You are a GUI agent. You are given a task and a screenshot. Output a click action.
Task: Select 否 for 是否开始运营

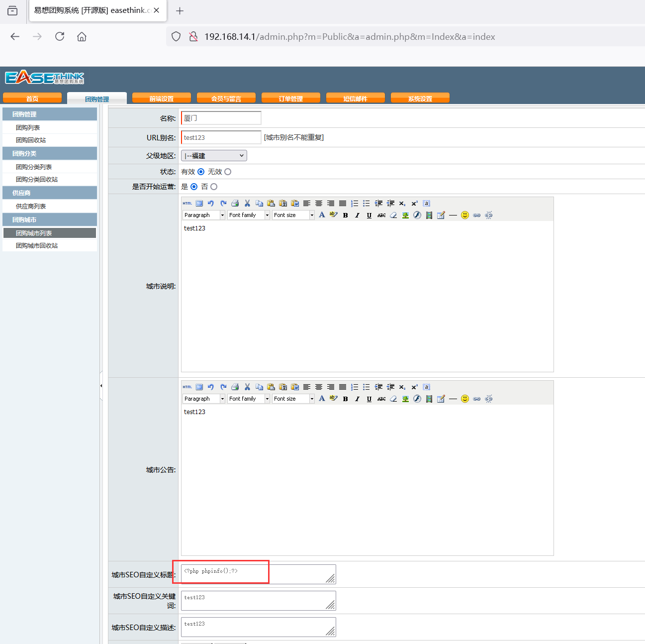point(214,187)
